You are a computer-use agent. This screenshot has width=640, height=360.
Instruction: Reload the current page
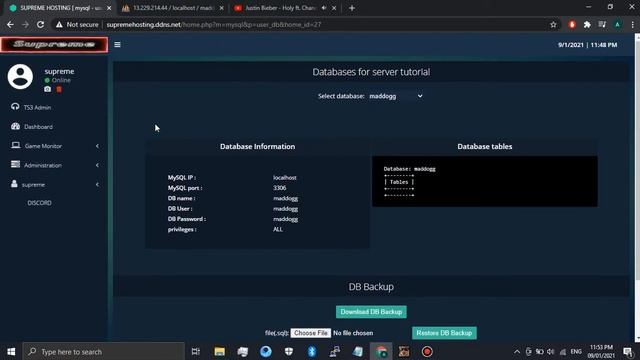tap(40, 24)
